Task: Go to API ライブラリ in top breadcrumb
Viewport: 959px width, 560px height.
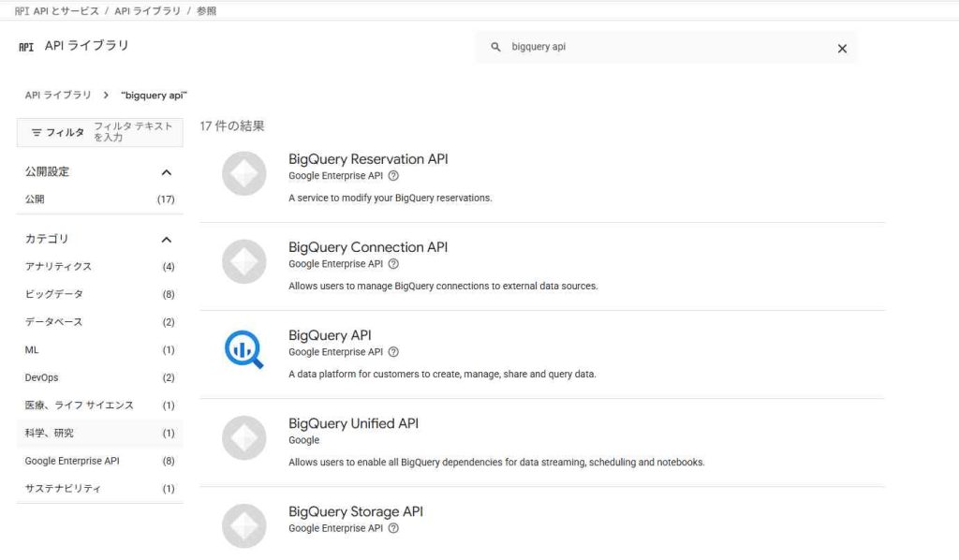Action: [x=148, y=10]
